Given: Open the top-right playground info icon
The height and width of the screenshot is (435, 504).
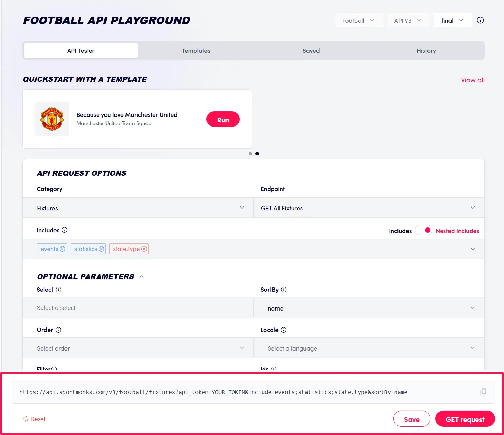Looking at the screenshot, I should [x=480, y=20].
